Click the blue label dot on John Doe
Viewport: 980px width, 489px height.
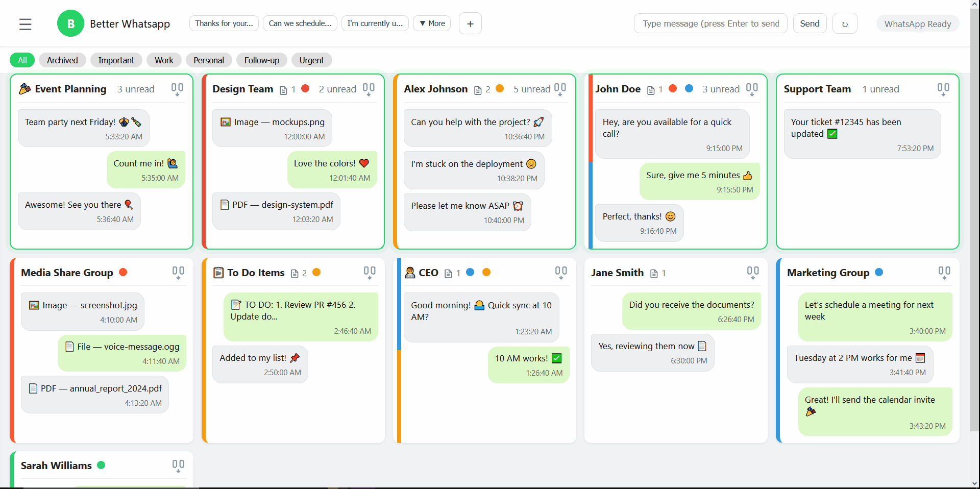tap(689, 88)
